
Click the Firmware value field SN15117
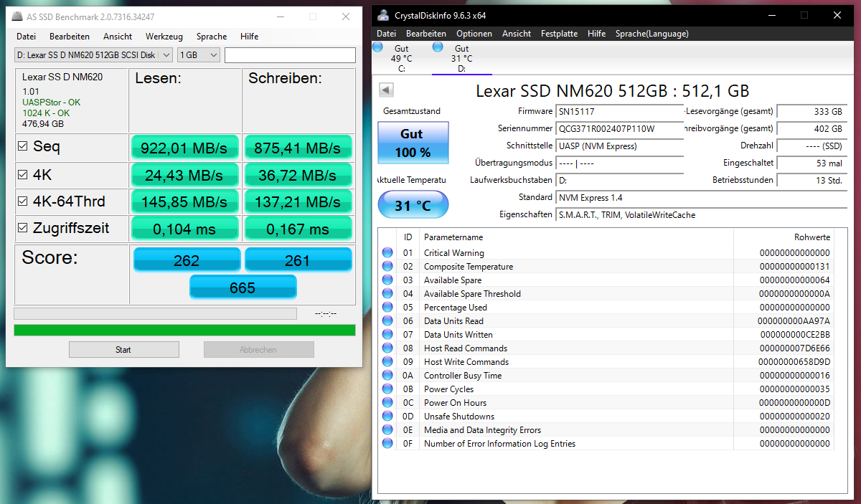point(620,111)
